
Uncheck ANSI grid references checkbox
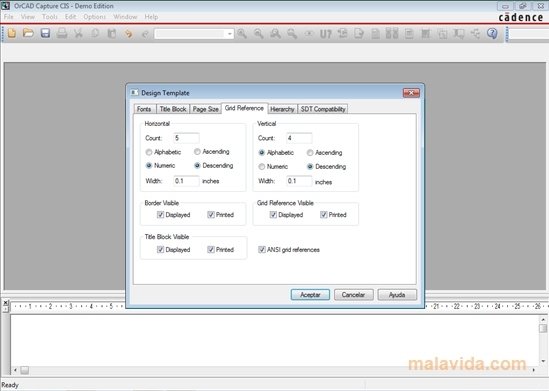(x=262, y=250)
